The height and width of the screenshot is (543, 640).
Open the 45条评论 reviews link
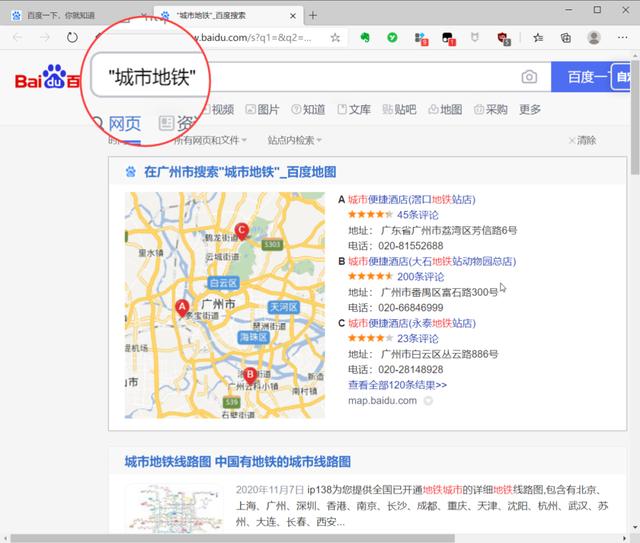pyautogui.click(x=418, y=215)
